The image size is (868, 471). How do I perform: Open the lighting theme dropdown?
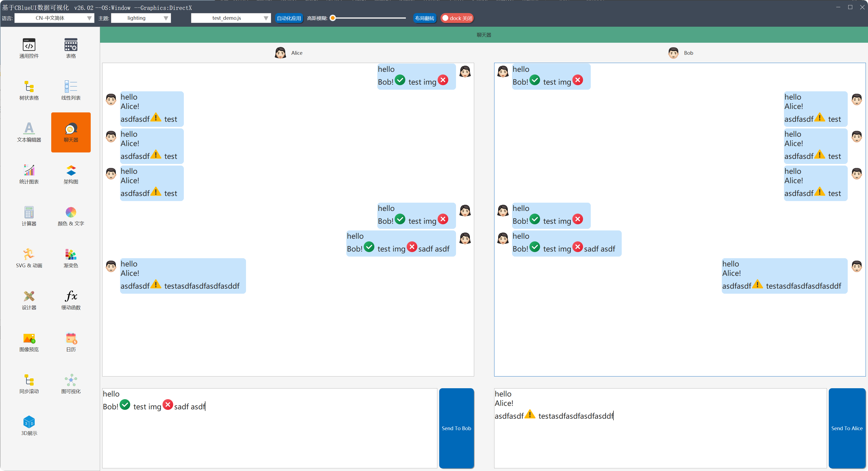(141, 18)
